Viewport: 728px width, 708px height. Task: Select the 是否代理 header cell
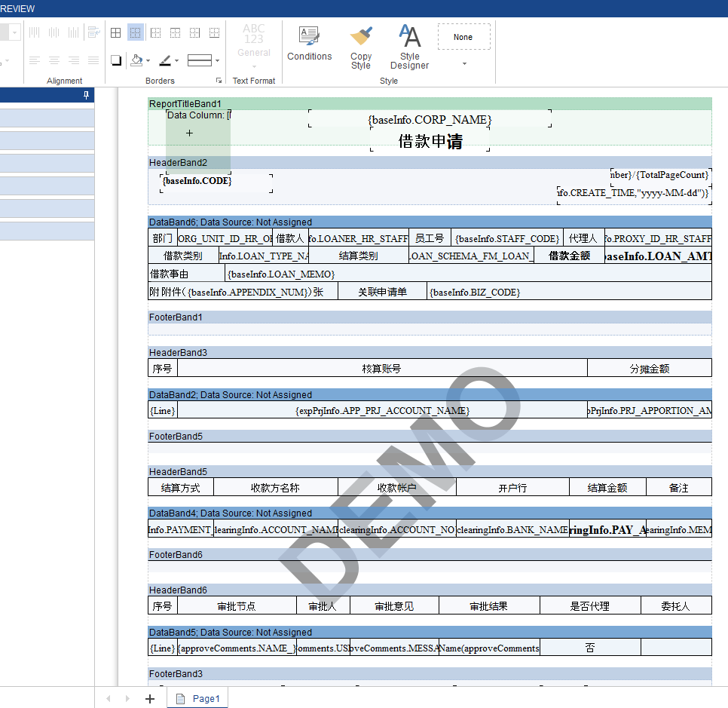pos(590,606)
